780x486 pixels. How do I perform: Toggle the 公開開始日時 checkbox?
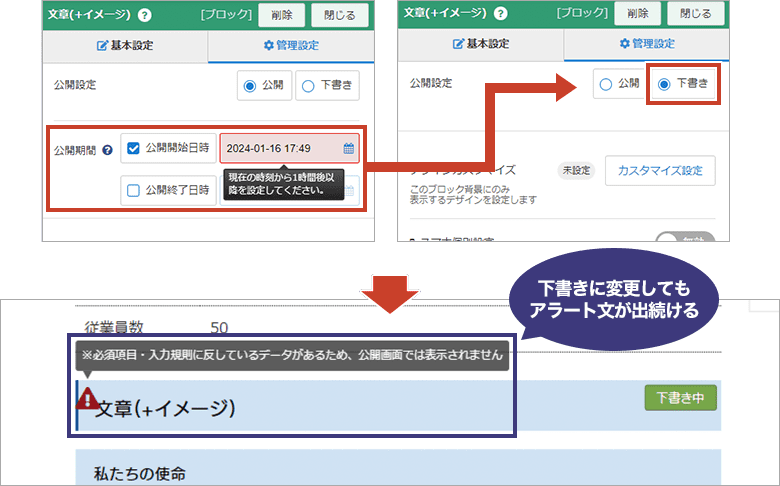click(x=134, y=148)
